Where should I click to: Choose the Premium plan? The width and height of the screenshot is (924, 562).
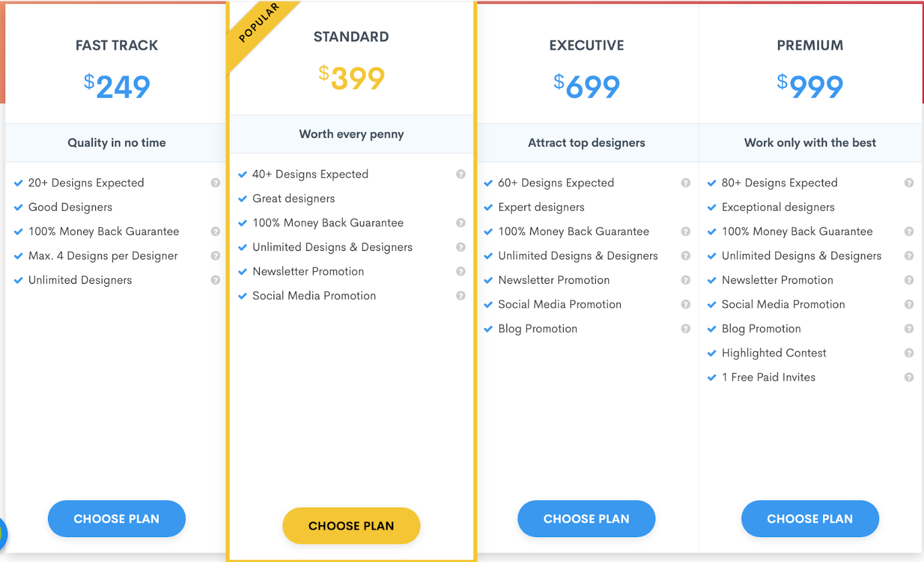pos(810,519)
